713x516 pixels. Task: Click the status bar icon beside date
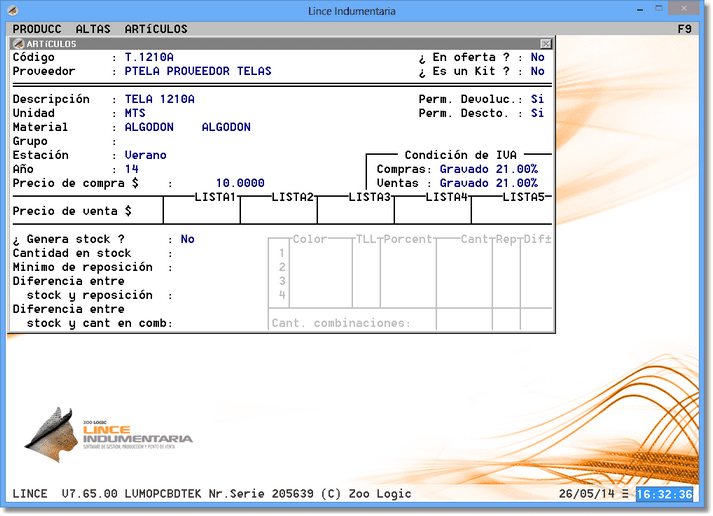[x=625, y=494]
